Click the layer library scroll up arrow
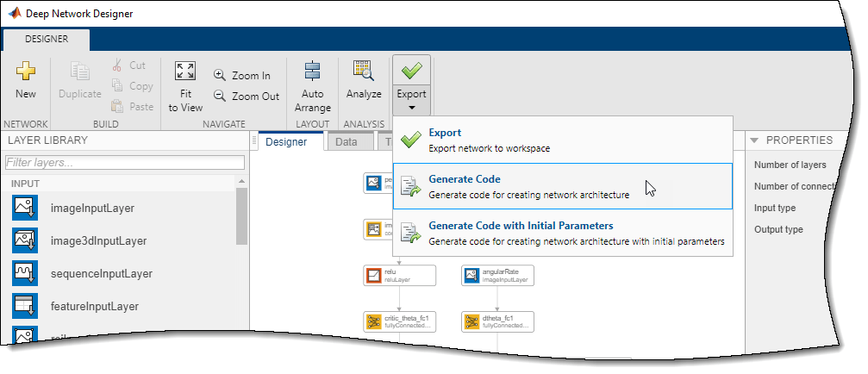The width and height of the screenshot is (868, 374). click(240, 182)
